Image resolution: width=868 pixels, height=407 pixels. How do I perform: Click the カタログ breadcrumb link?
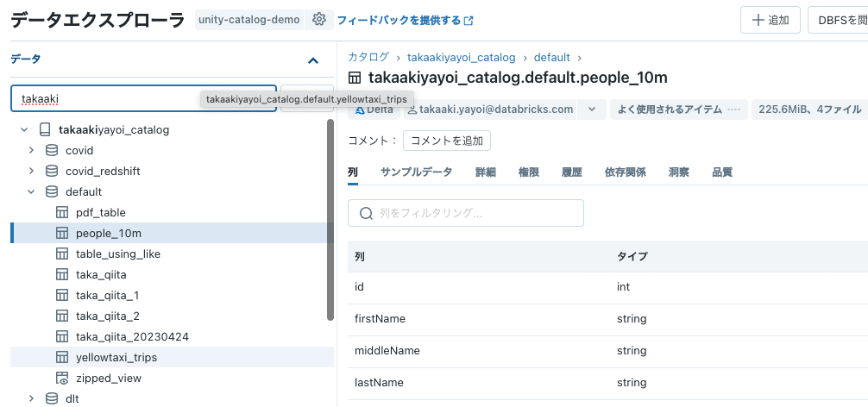368,57
